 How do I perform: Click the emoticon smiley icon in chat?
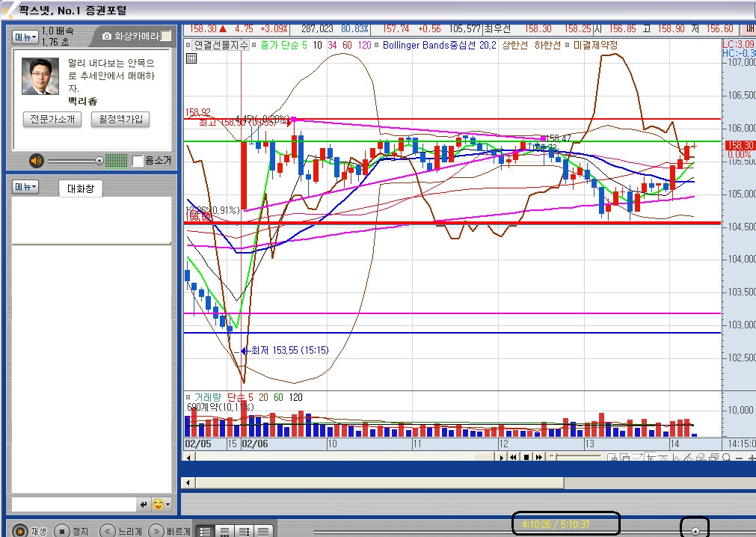click(x=158, y=505)
